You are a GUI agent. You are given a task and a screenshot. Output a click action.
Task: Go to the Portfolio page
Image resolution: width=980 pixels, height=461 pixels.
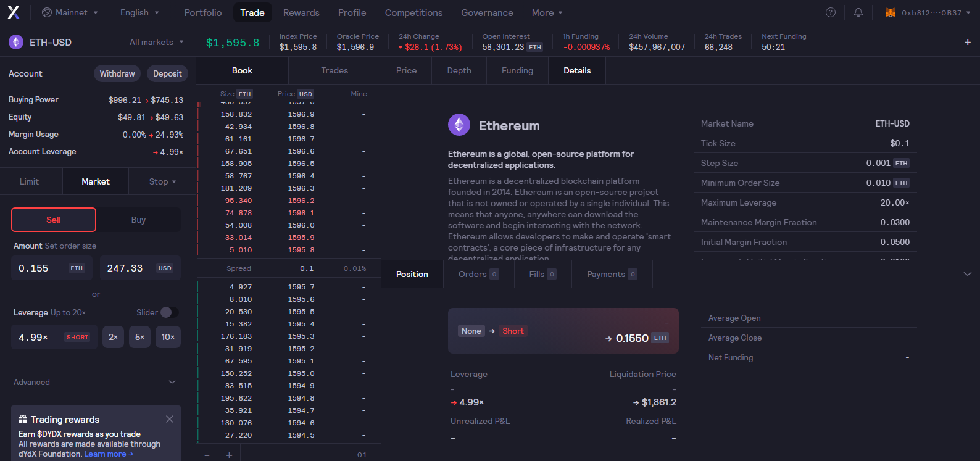[x=203, y=12]
